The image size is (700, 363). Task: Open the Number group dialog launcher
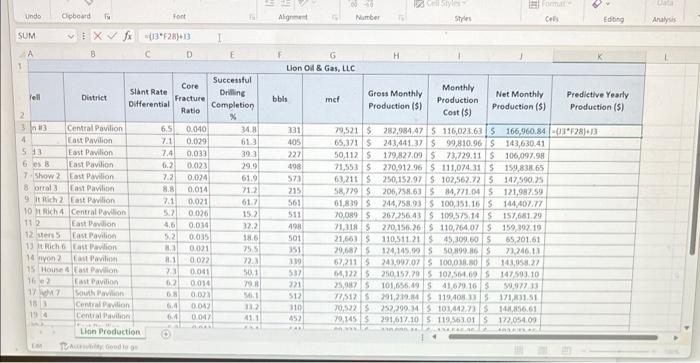(401, 18)
